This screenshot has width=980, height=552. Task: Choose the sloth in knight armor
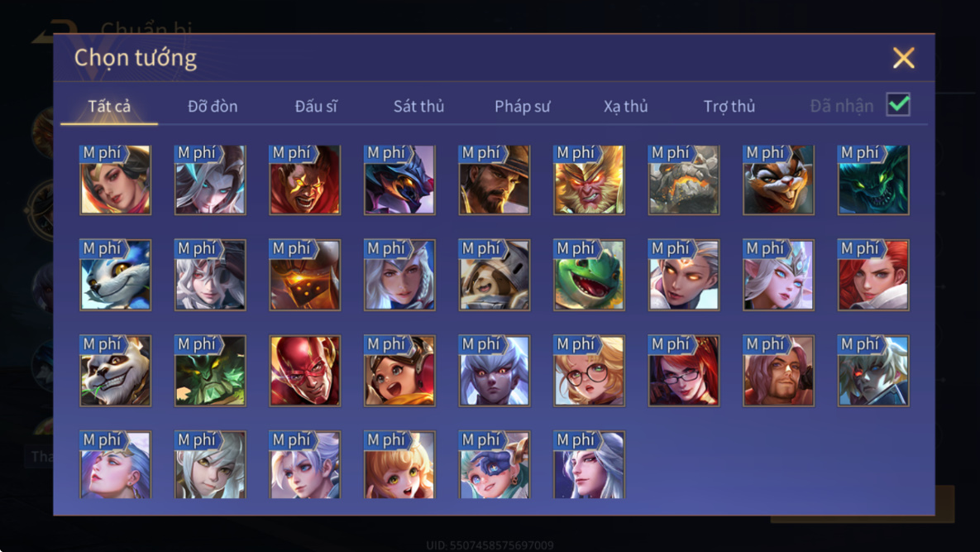[495, 275]
